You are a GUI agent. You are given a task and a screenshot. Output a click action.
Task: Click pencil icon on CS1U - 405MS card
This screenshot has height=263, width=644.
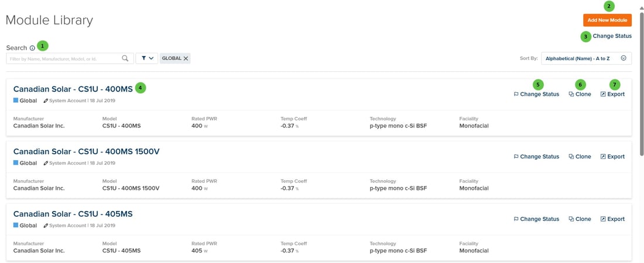click(46, 225)
